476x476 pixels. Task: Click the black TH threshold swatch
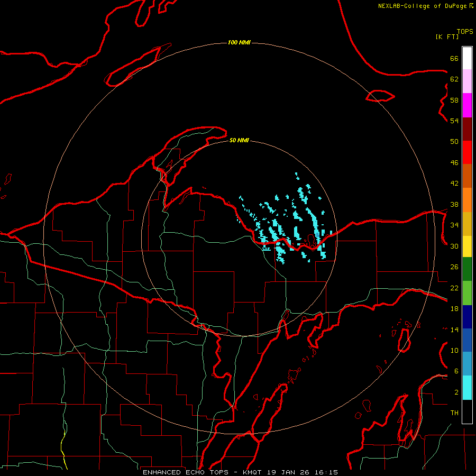coord(467,411)
